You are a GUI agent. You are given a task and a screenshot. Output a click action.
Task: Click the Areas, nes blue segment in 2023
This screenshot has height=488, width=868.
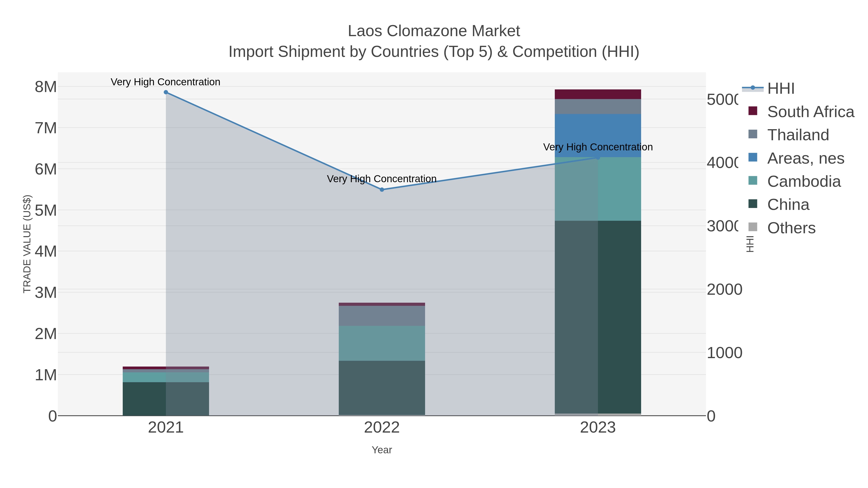point(598,135)
